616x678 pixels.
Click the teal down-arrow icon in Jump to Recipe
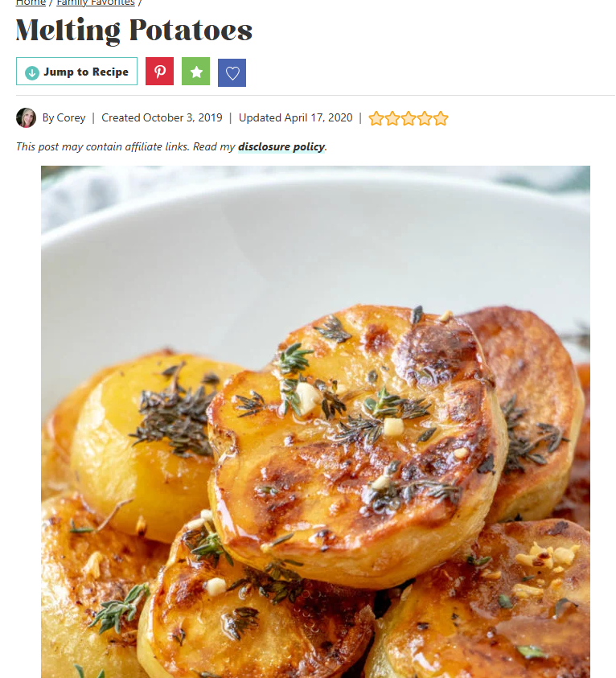32,72
